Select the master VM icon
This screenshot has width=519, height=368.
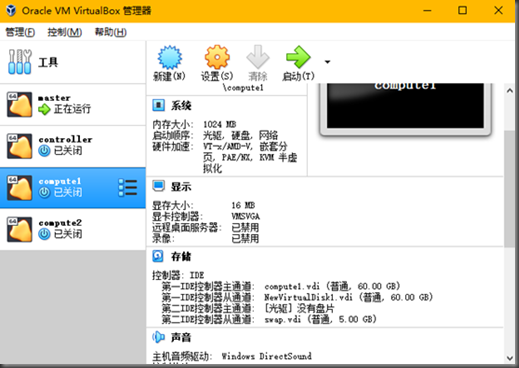[x=20, y=104]
